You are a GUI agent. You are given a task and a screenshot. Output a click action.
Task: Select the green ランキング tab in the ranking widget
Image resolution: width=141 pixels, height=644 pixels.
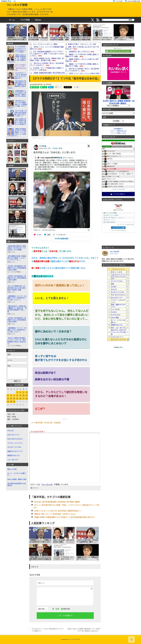[107, 146]
